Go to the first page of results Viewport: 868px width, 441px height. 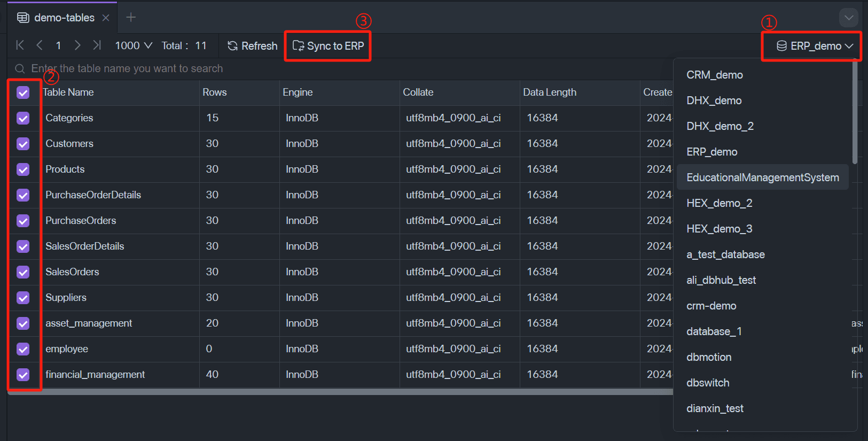pos(20,45)
